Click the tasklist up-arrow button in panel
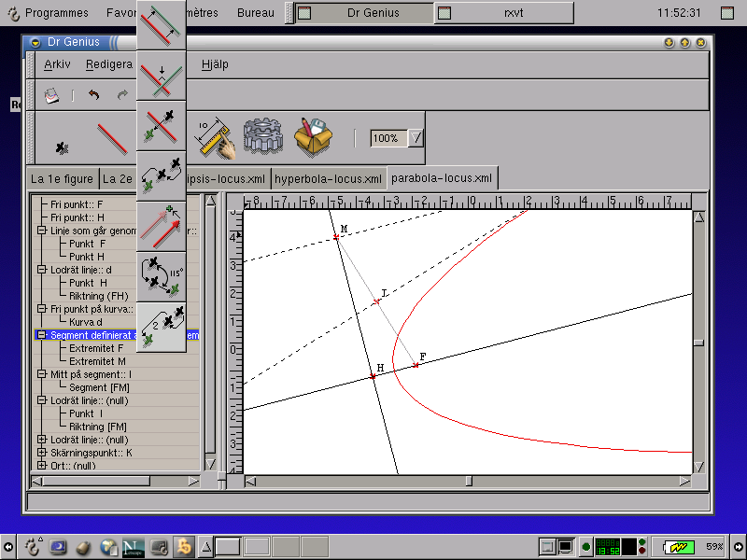Screen dimensions: 747x560 pyautogui.click(x=205, y=547)
